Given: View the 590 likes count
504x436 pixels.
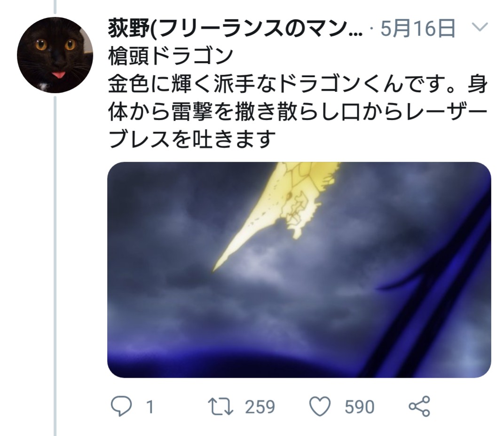Looking at the screenshot, I should [x=359, y=407].
